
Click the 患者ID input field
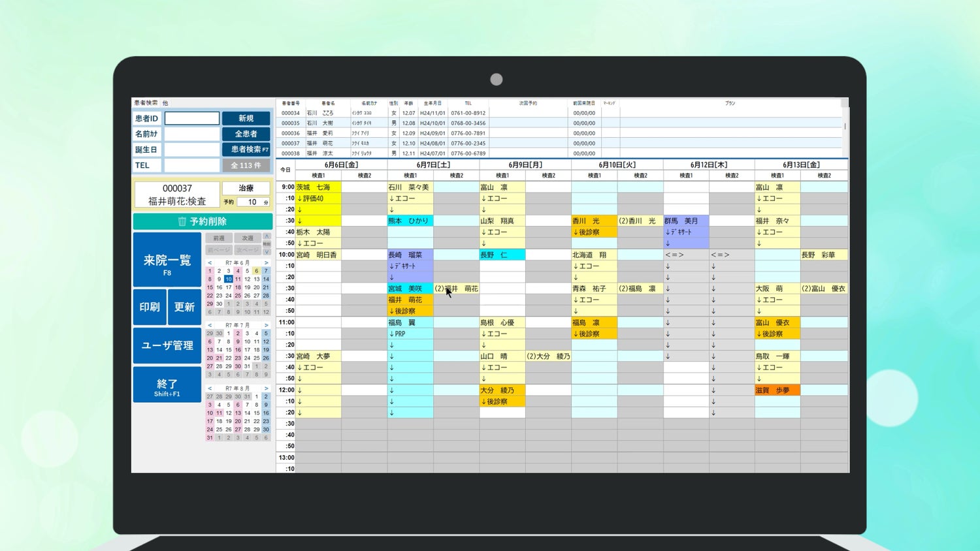192,118
